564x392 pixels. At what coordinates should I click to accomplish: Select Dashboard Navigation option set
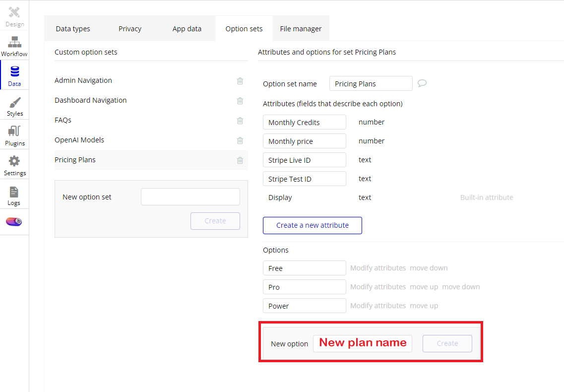click(x=91, y=100)
